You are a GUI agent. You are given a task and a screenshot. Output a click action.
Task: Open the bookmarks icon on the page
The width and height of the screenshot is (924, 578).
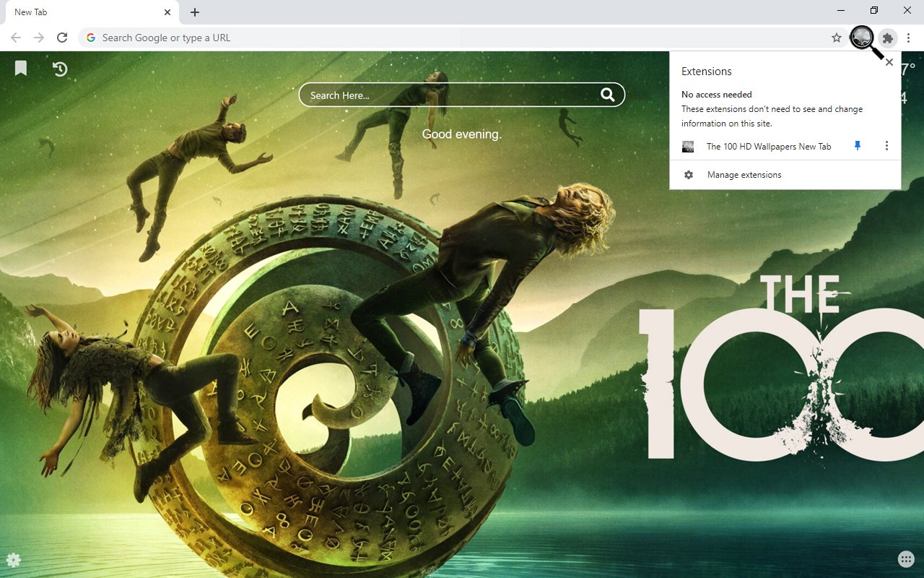(x=21, y=68)
